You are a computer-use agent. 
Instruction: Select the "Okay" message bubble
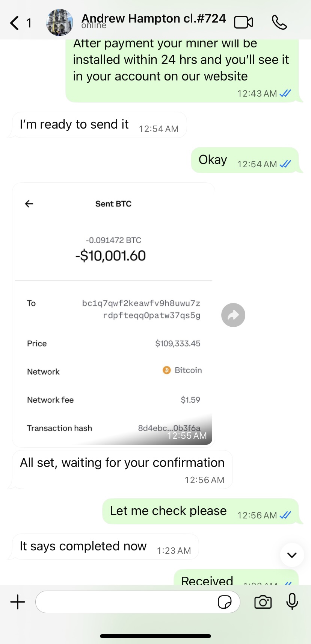pos(245,160)
